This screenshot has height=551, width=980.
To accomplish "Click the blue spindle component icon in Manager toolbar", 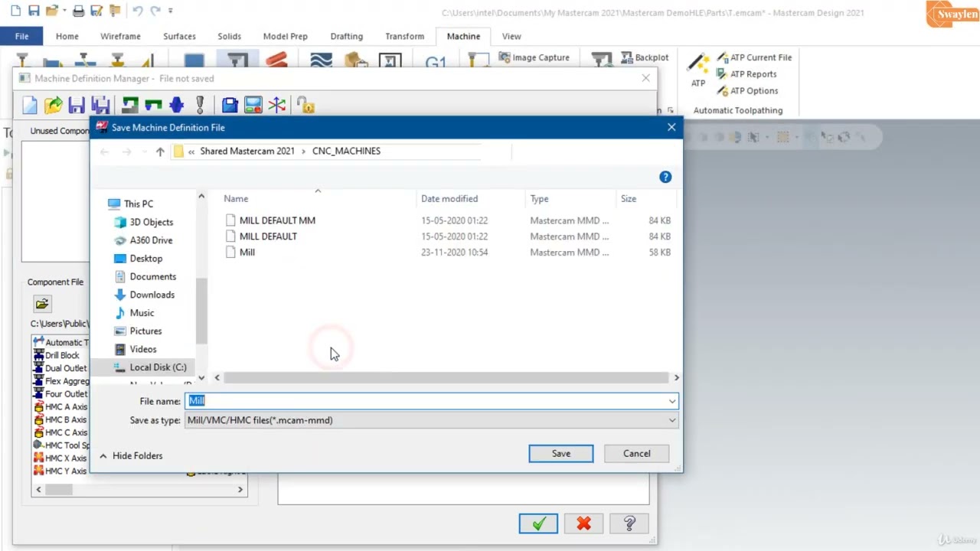I will point(177,105).
